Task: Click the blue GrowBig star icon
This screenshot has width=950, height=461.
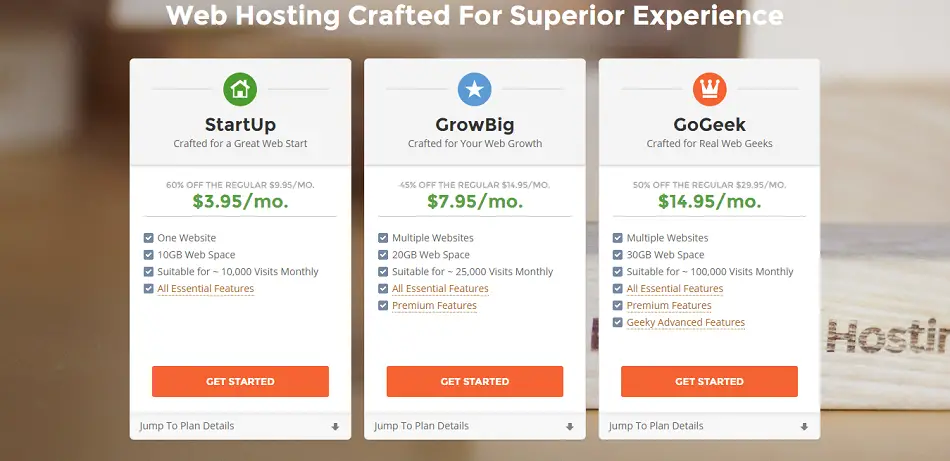Action: click(474, 89)
